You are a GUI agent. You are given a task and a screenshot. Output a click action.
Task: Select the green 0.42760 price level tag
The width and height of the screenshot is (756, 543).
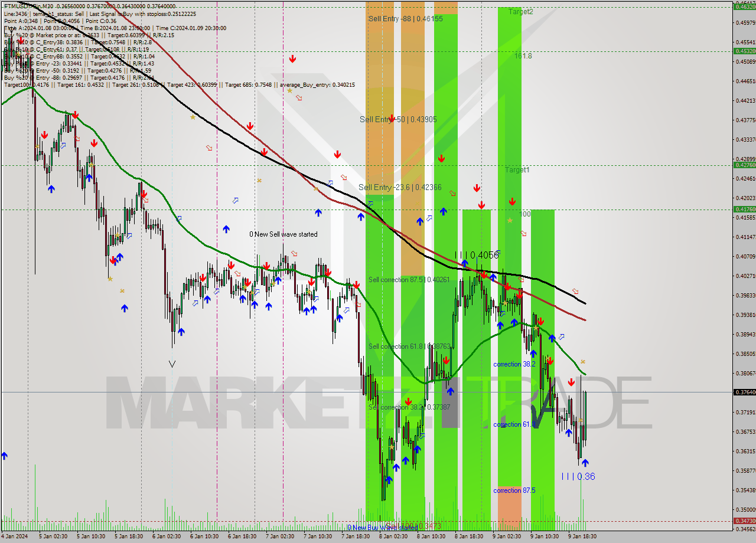744,165
